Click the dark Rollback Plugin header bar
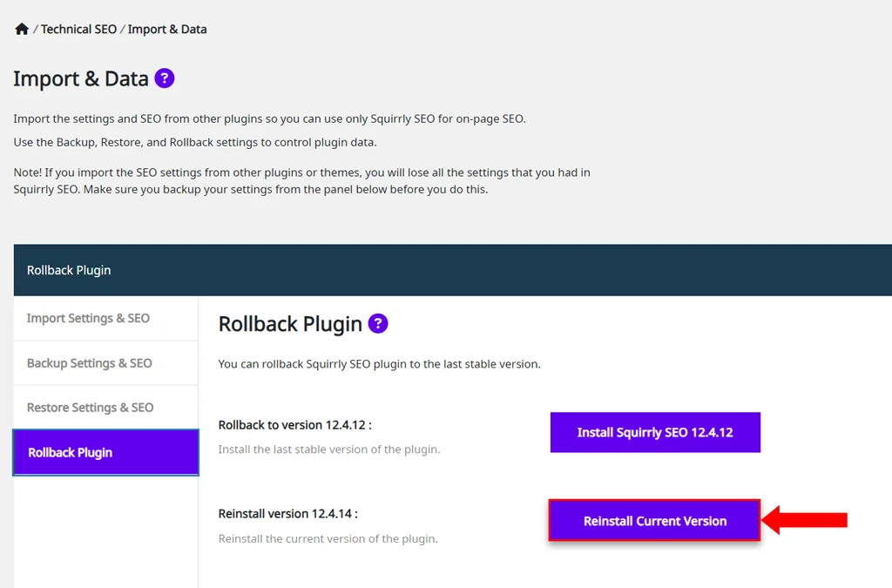The image size is (892, 588). tap(453, 270)
